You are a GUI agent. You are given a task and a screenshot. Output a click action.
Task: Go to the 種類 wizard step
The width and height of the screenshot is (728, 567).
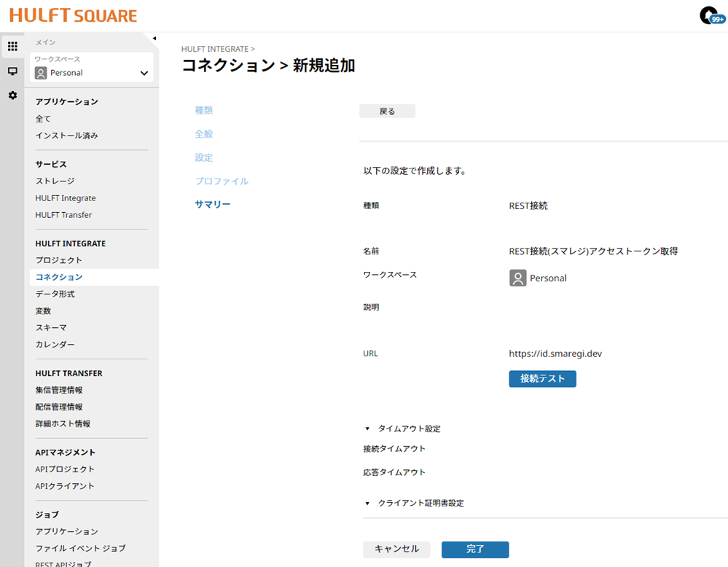coord(204,111)
